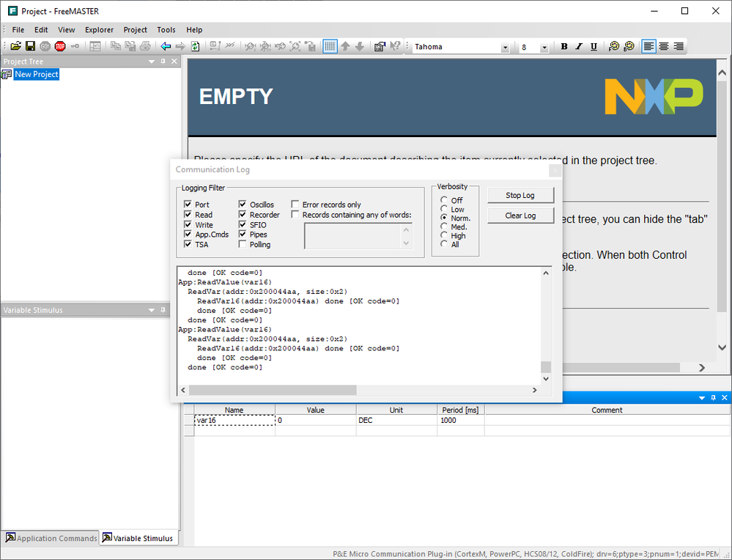Click the layout view icon in toolbar
This screenshot has width=732, height=560.
coord(95,46)
